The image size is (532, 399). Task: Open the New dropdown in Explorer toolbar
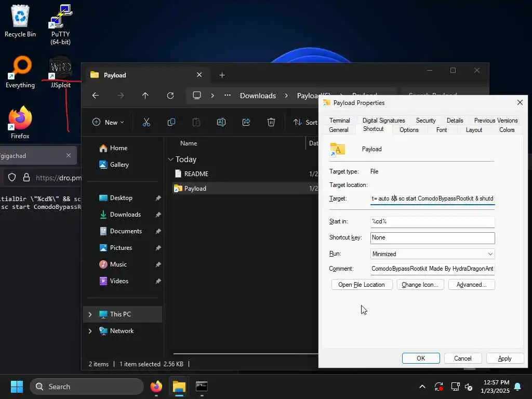point(108,122)
